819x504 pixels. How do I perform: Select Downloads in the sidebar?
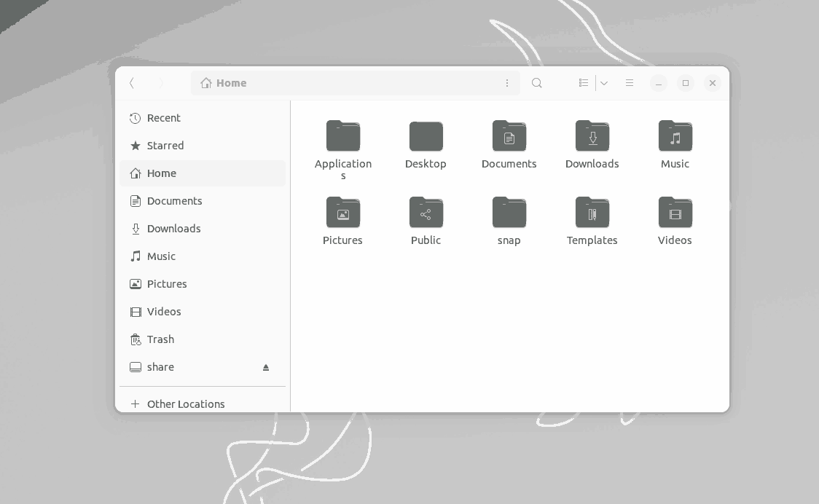click(174, 229)
